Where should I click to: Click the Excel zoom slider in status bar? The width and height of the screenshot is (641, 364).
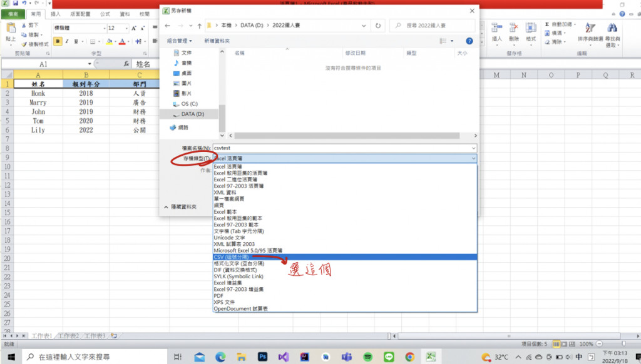tap(623, 344)
